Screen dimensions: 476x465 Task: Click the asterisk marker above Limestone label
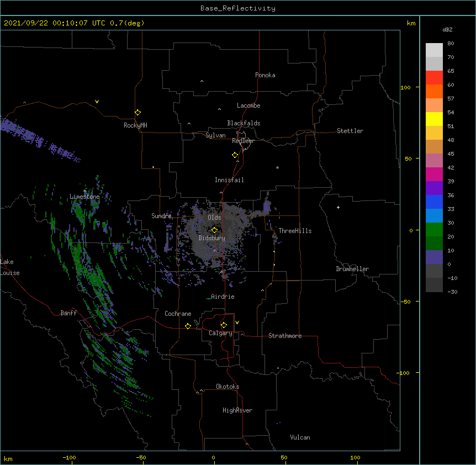[84, 191]
